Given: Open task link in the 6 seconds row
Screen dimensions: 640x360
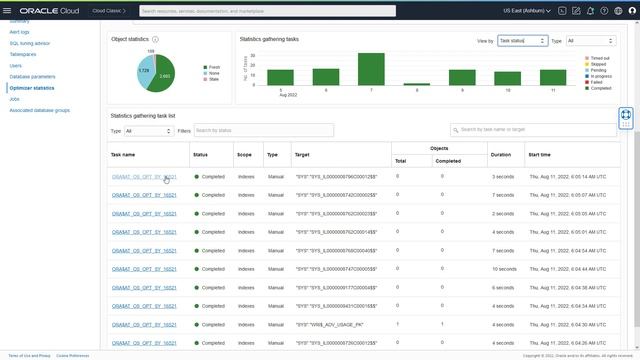Looking at the screenshot, I should (x=144, y=288).
